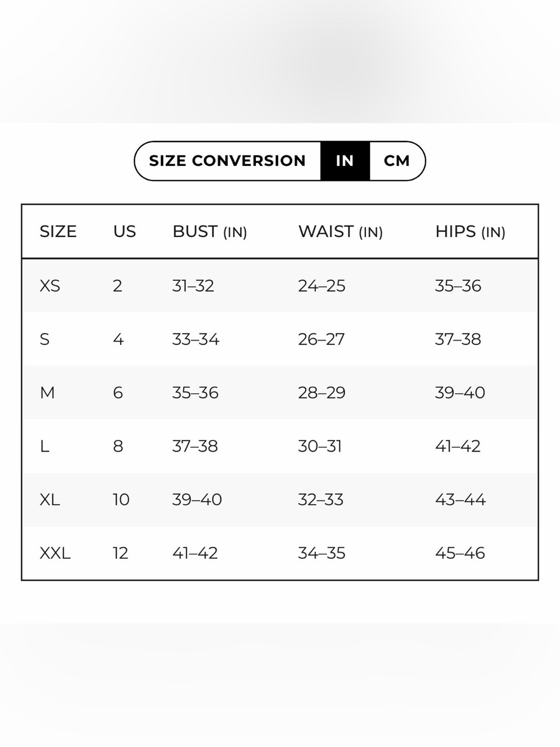Select the XS size row label
The height and width of the screenshot is (747, 560).
(x=50, y=286)
